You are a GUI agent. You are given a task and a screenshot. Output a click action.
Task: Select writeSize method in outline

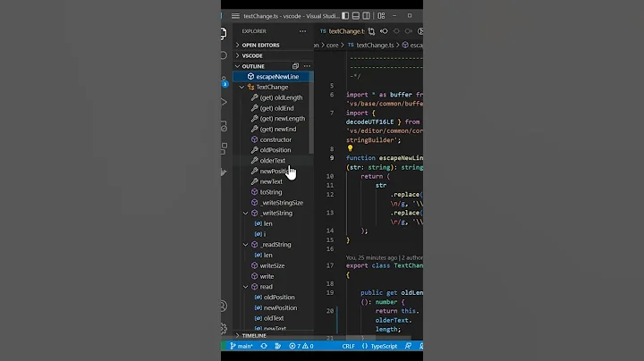coord(273,265)
